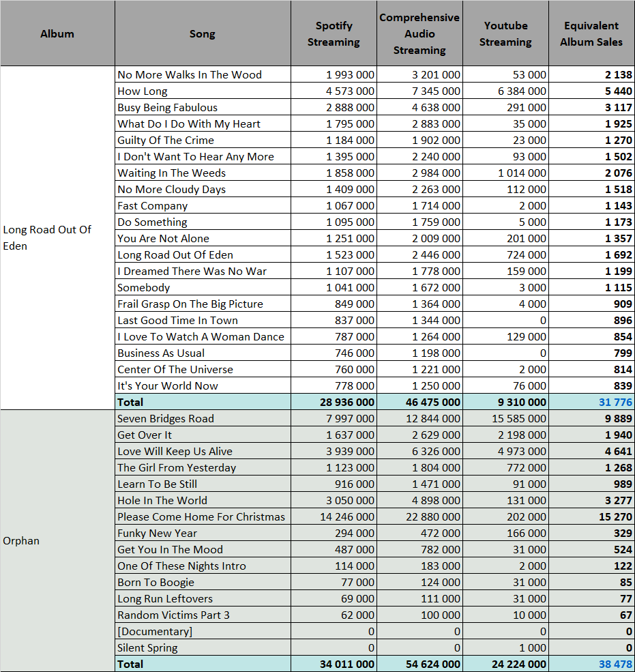
Task: Click Youtube value 6 384 000
Action: pos(505,91)
